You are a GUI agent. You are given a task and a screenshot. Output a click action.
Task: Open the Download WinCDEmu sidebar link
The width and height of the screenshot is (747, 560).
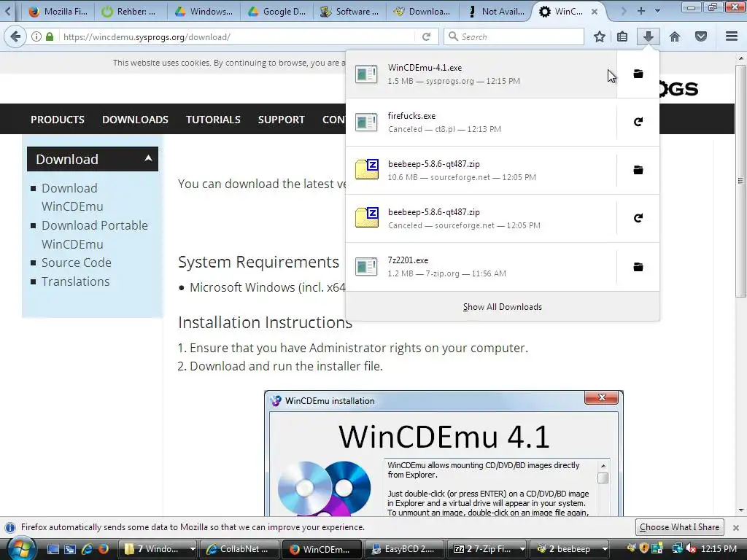click(72, 197)
